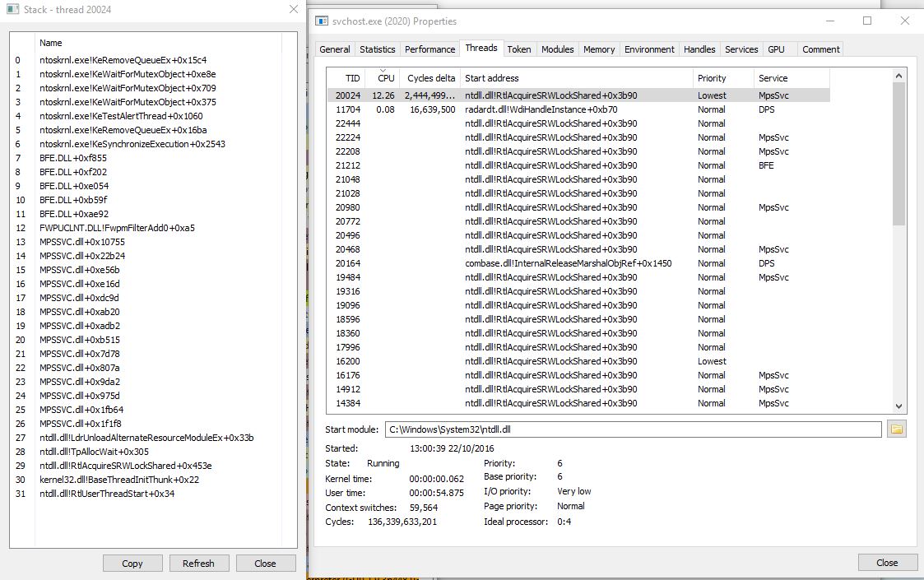Screen dimensions: 924x580
Task: Select the FWPUCLNT.DLL!FwpmFilterAdd0 stack frame
Action: (117, 228)
